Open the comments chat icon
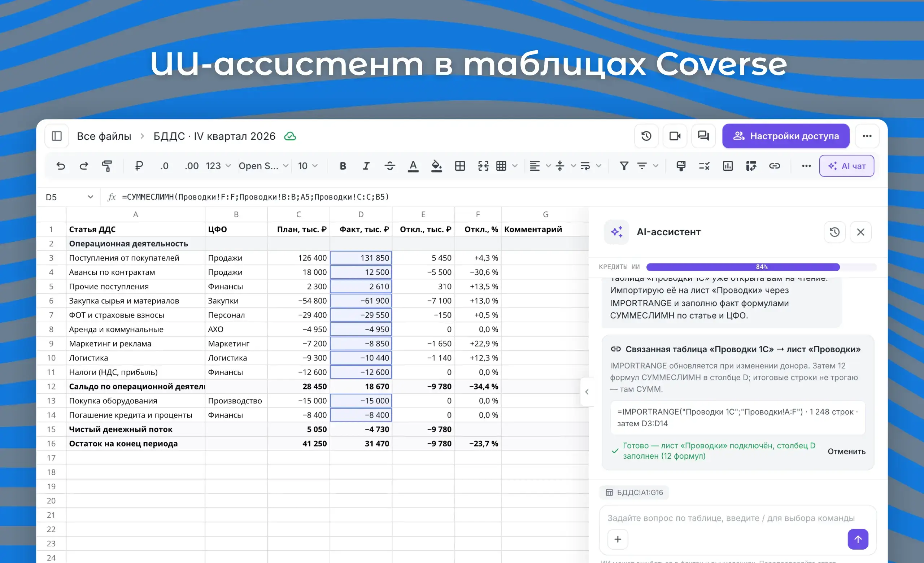This screenshot has height=563, width=924. click(703, 136)
